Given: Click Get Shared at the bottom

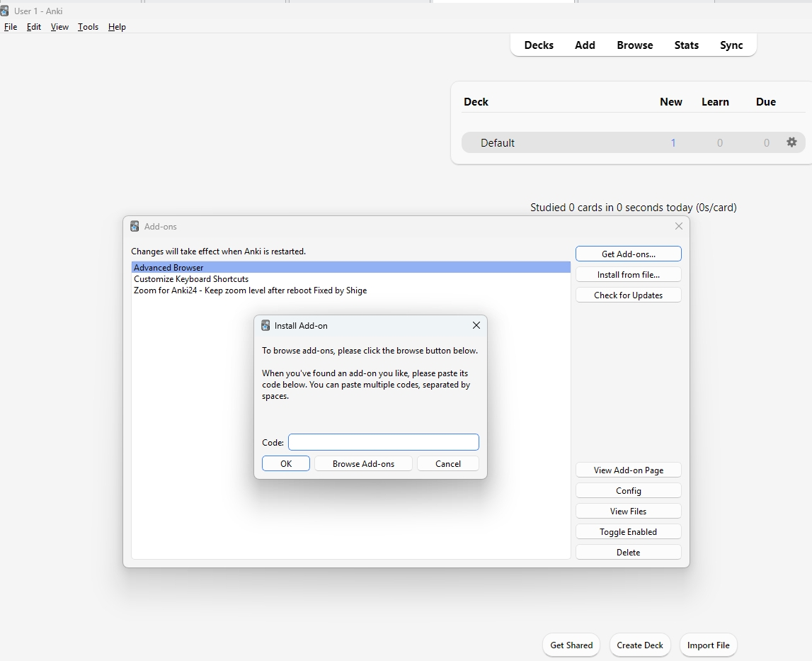Looking at the screenshot, I should 571,645.
